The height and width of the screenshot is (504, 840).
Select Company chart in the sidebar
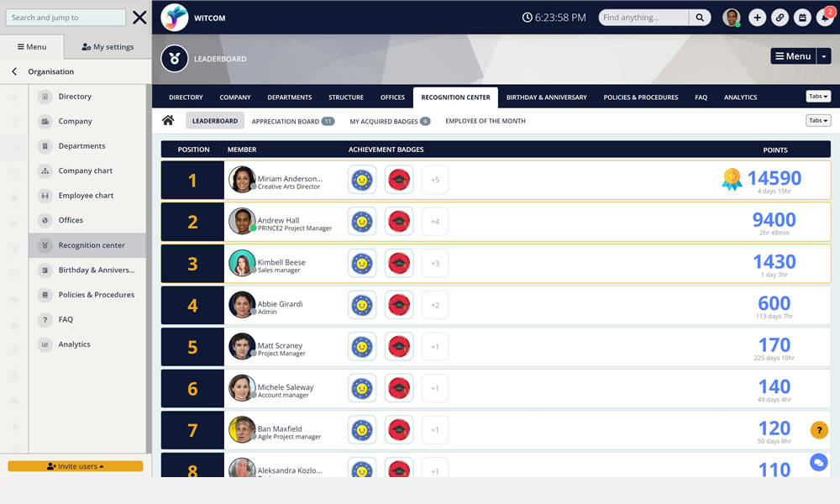point(86,171)
